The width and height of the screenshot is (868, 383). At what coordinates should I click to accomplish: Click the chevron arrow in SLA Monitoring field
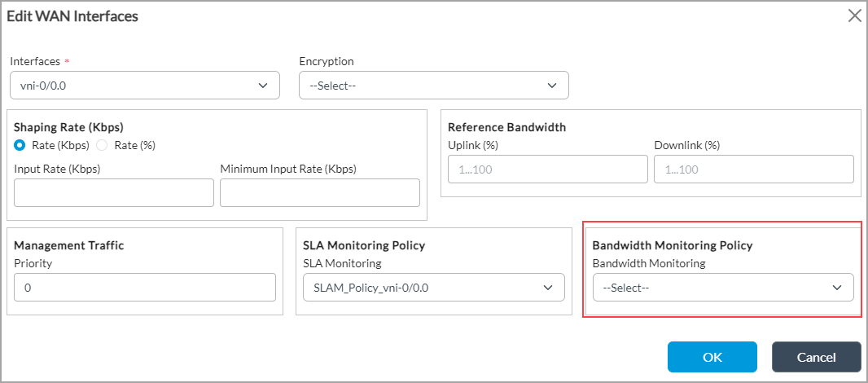547,288
